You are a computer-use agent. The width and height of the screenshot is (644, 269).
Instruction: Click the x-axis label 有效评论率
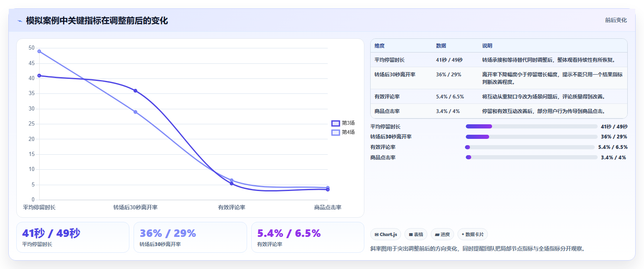pyautogui.click(x=232, y=207)
